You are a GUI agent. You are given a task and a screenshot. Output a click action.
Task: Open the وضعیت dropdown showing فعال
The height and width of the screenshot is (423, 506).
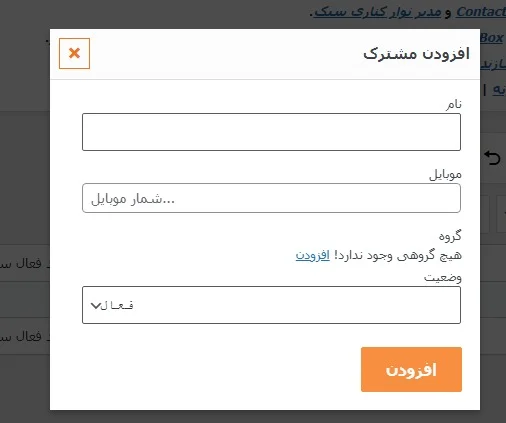click(x=271, y=305)
